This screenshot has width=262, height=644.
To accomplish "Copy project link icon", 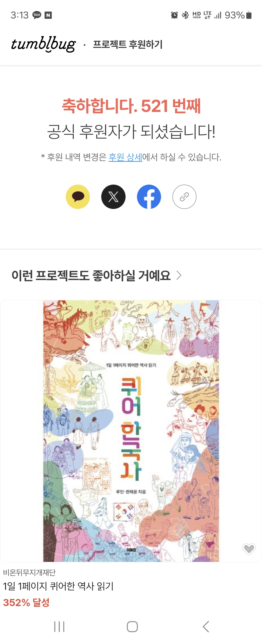I will tap(184, 197).
